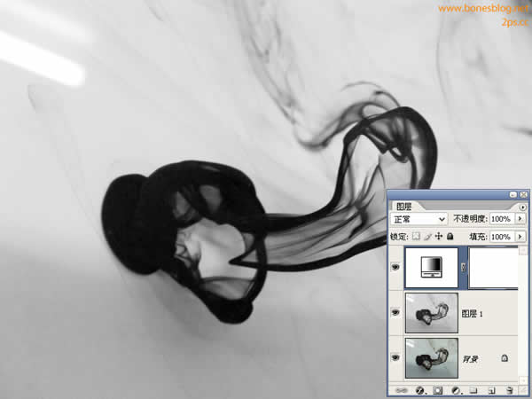This screenshot has height=399, width=532.
Task: Click the lock icon on 背景 layer
Action: pos(505,358)
